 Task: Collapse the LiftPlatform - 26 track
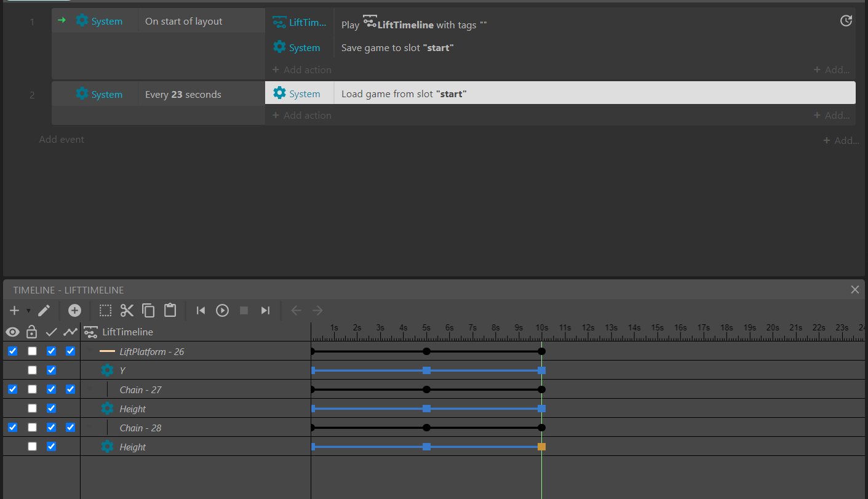(90, 351)
